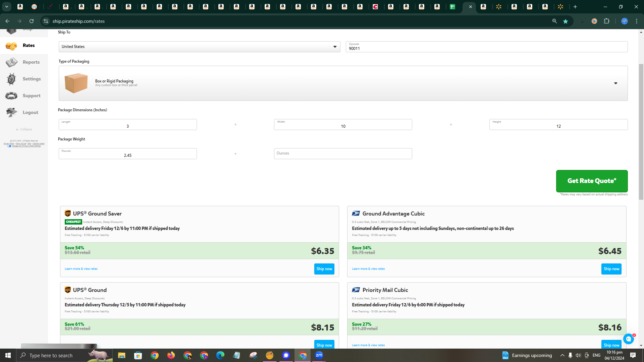This screenshot has height=362, width=644.
Task: Open Learn more link for UPS Ground Saver
Action: 81,269
